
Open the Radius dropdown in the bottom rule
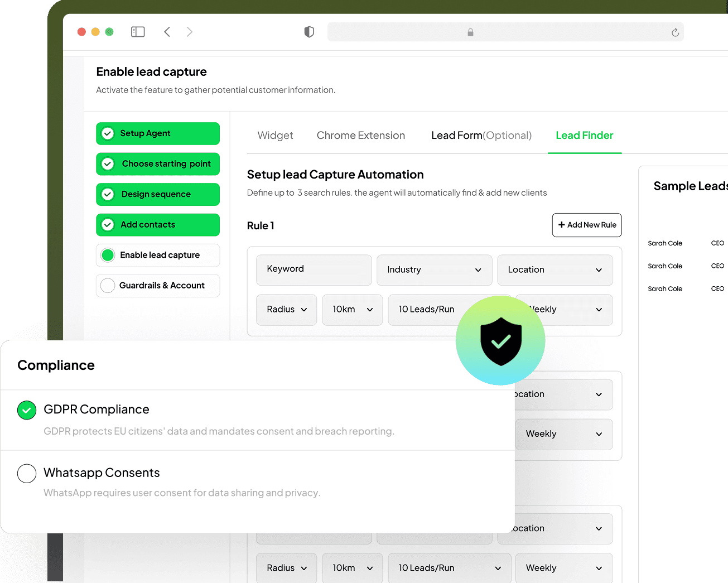[x=287, y=568]
